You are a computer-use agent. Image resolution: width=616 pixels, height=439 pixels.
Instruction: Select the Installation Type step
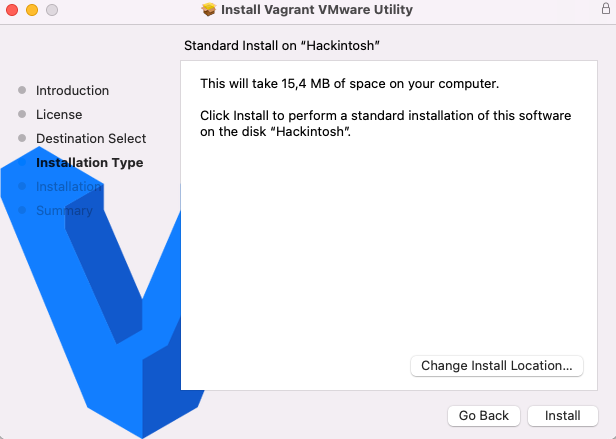pyautogui.click(x=90, y=162)
